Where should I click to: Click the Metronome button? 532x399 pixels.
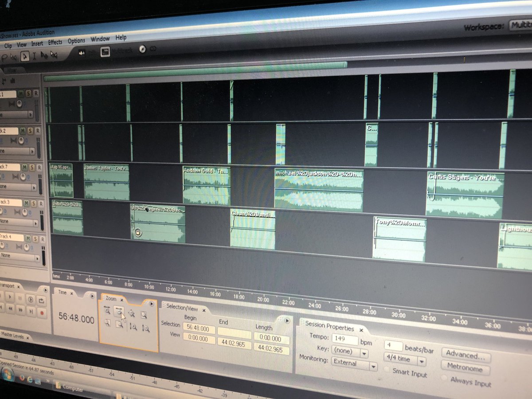(465, 368)
